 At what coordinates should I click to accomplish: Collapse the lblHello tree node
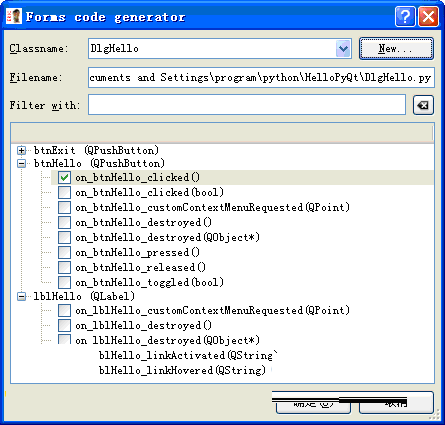tap(22, 296)
